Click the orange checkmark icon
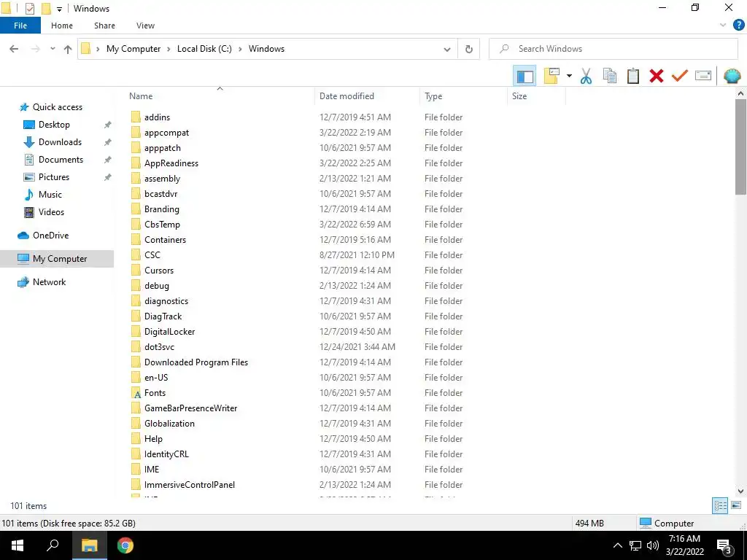This screenshot has width=747, height=560. 679,76
